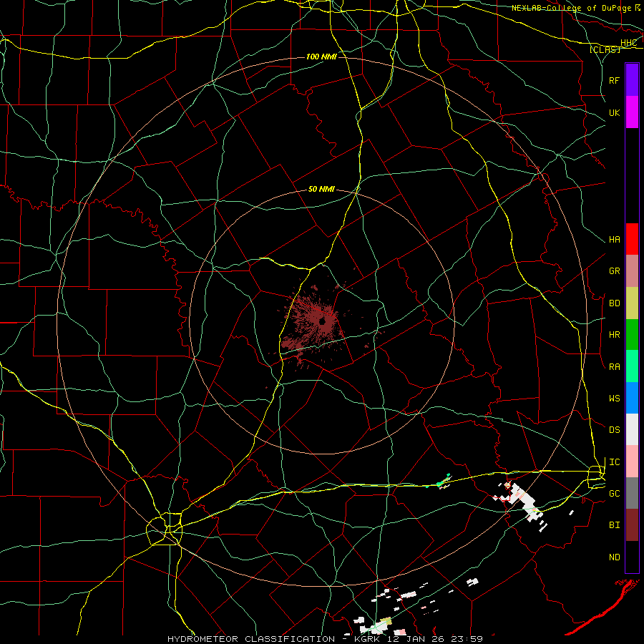Viewport: 644px width, 644px height.
Task: Click the 'BD' legend label
Action: click(x=615, y=303)
